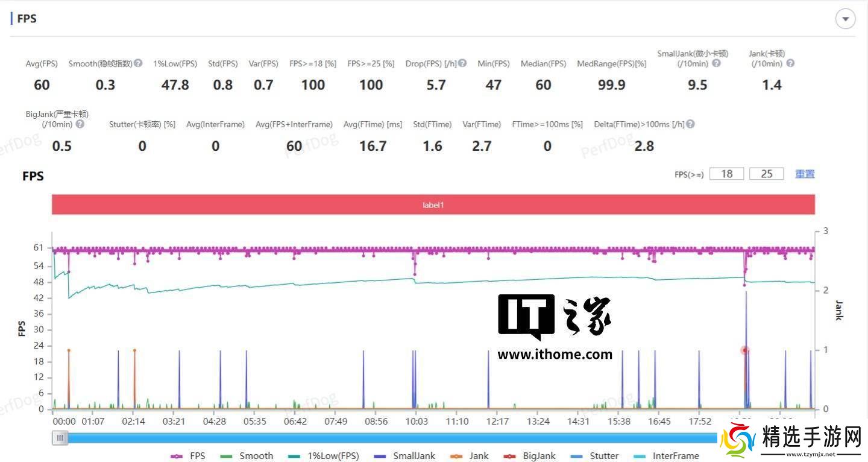This screenshot has width=868, height=462.
Task: Click the FPS threshold field showing 25
Action: coord(766,174)
